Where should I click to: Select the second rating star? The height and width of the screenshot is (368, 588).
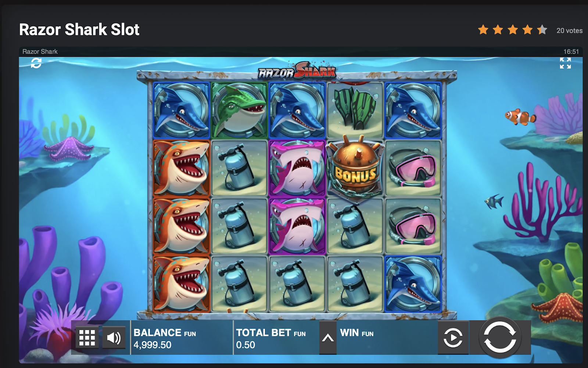tap(498, 30)
